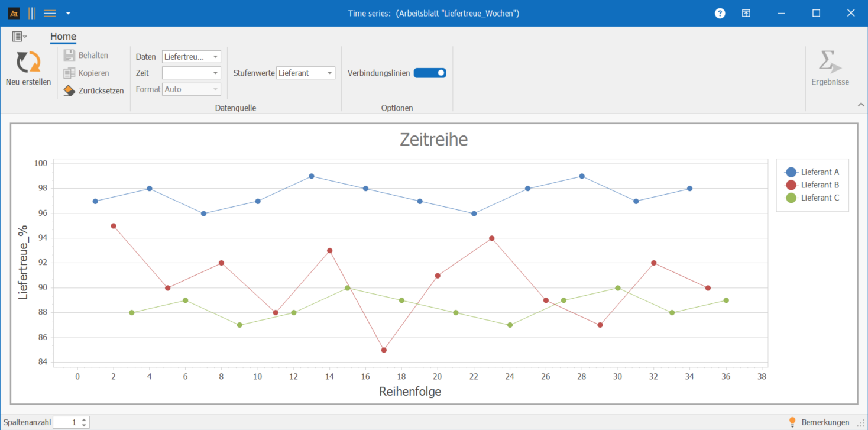Open the application menu icon beside Home
868x430 pixels.
(19, 37)
